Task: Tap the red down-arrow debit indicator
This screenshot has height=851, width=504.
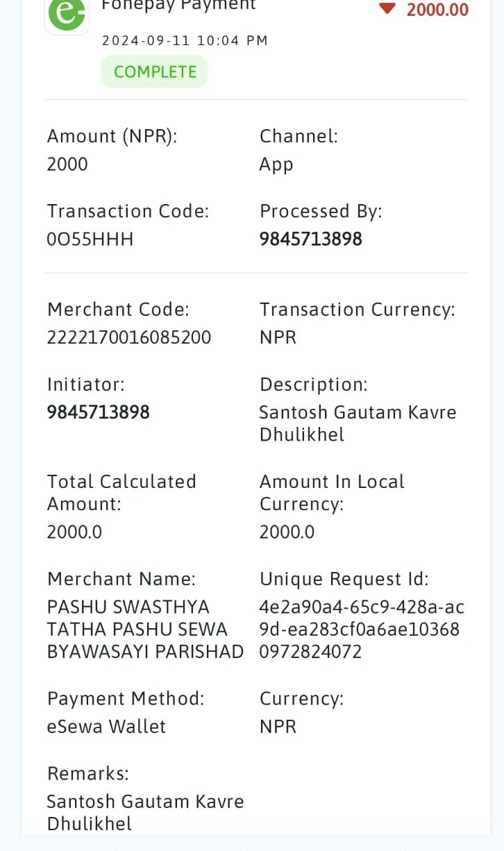Action: (387, 8)
